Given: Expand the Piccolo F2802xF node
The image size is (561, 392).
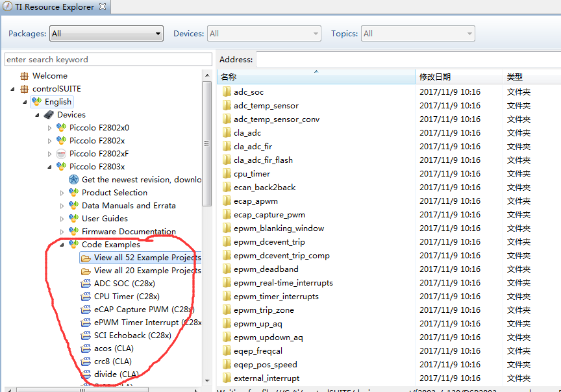Looking at the screenshot, I should click(49, 154).
